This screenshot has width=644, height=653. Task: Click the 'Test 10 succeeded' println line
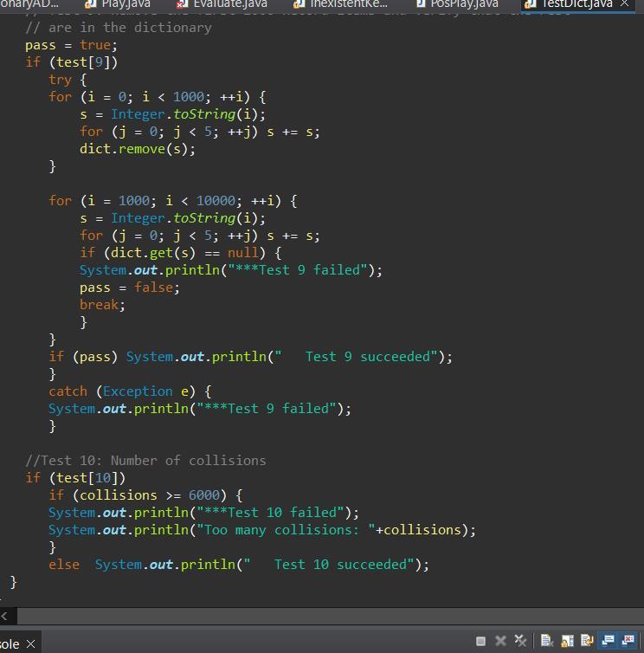(239, 565)
